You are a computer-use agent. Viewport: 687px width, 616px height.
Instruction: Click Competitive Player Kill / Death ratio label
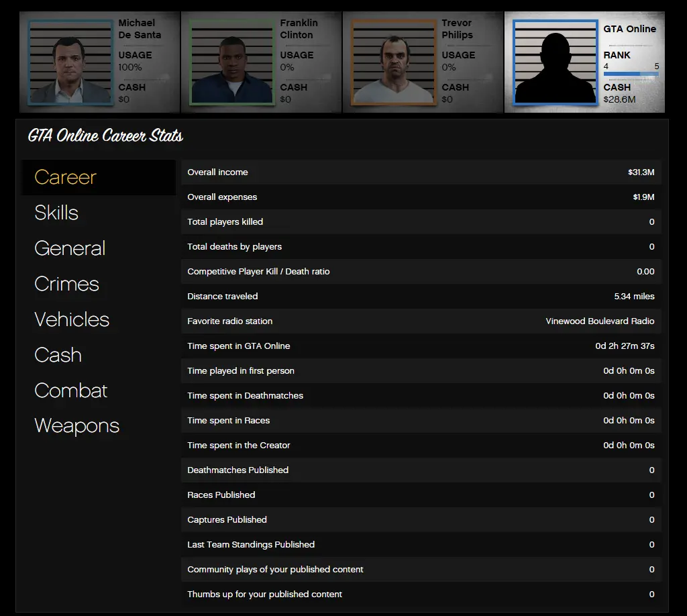tap(258, 272)
